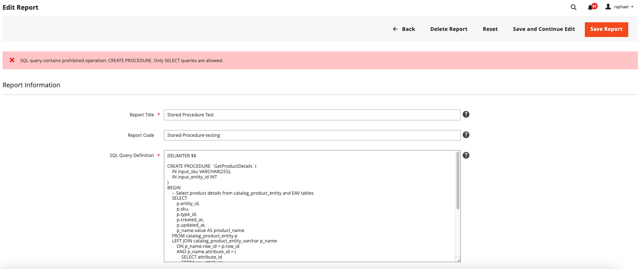
Task: Click the Edit Report page title
Action: (x=20, y=8)
